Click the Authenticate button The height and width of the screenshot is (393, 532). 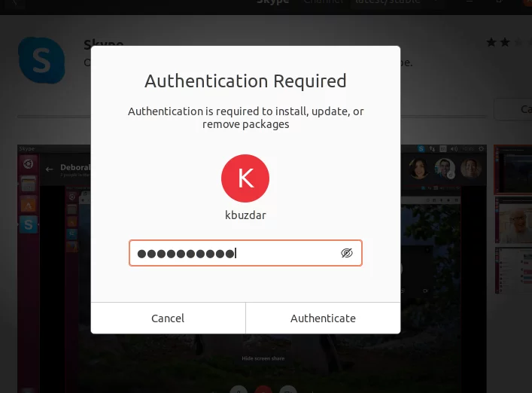point(323,318)
